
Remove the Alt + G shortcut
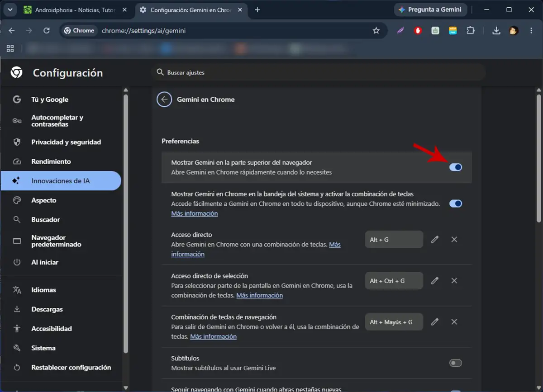pos(454,240)
